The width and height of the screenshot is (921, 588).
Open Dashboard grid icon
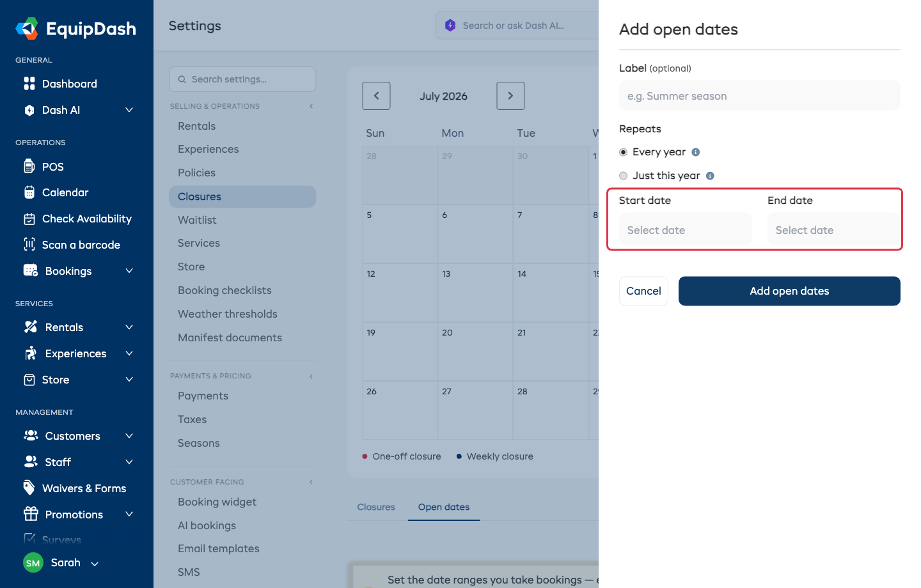tap(29, 84)
